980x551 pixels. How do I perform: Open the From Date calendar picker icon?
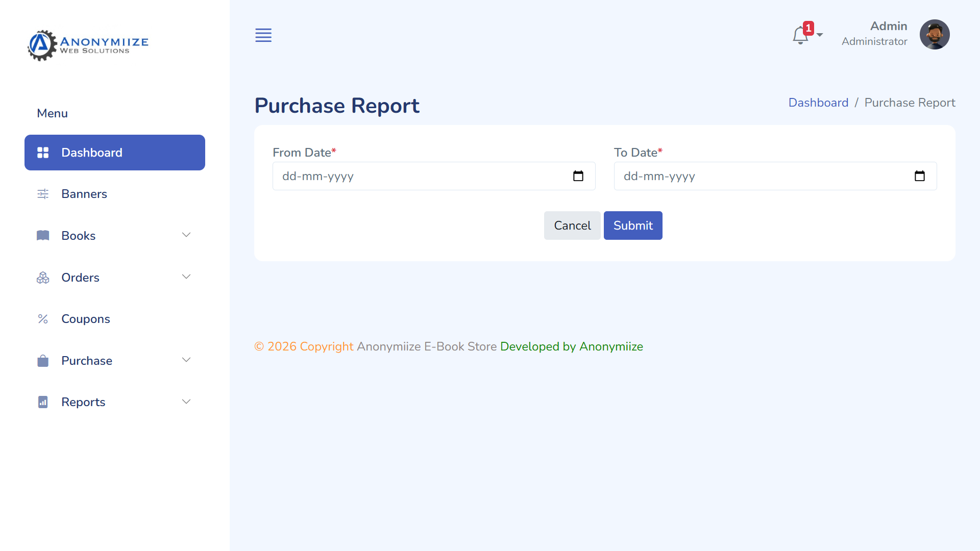tap(578, 176)
